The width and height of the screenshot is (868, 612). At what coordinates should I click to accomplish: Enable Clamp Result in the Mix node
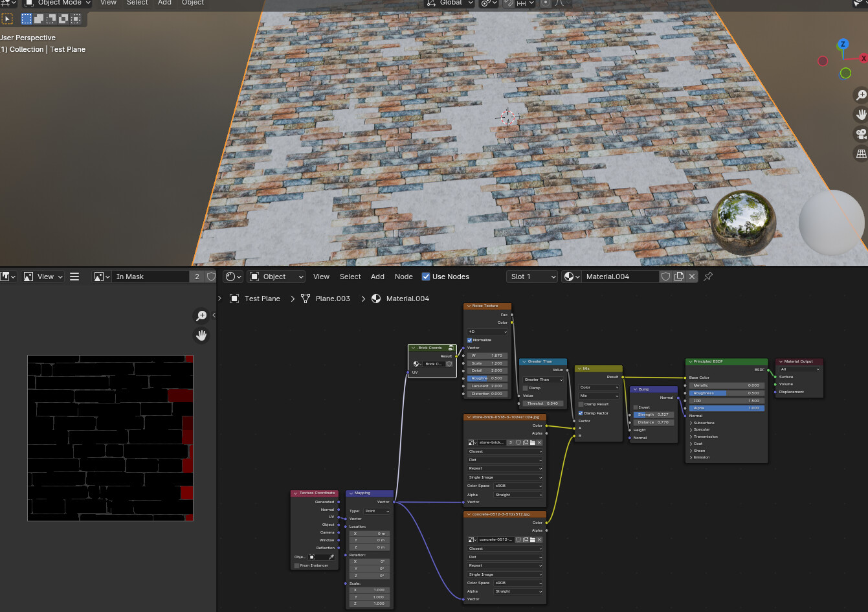tap(581, 404)
